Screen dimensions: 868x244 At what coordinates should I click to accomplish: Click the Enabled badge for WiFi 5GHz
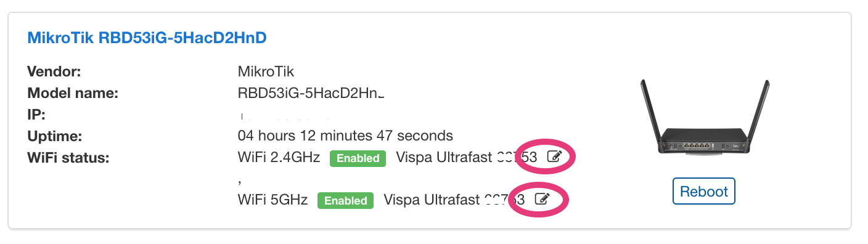(x=345, y=201)
